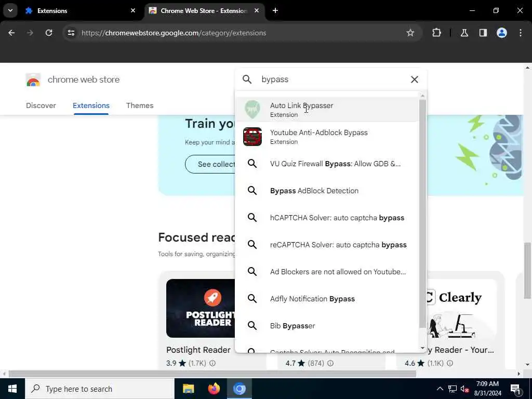The width and height of the screenshot is (532, 399).
Task: Click info icon beside 4.7 rating
Action: click(x=330, y=363)
